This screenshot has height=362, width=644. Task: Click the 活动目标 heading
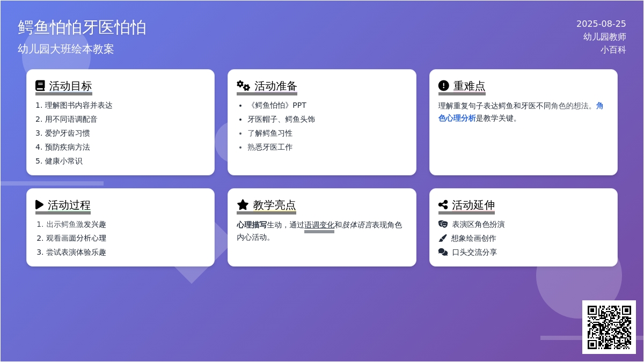[x=70, y=86]
